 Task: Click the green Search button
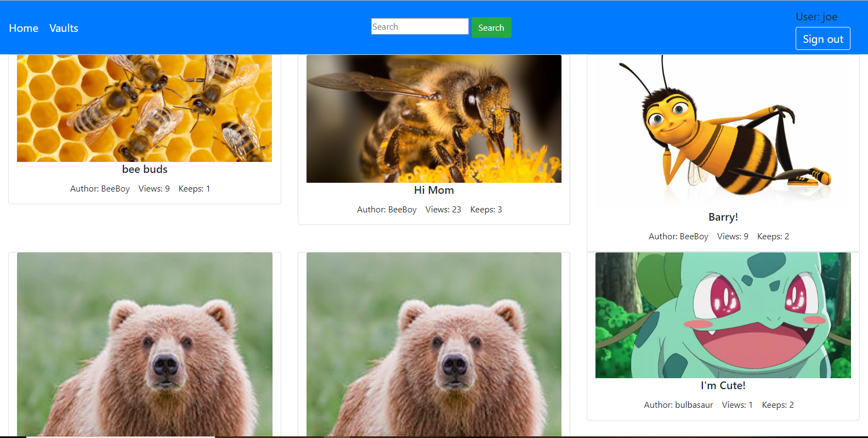pos(491,27)
